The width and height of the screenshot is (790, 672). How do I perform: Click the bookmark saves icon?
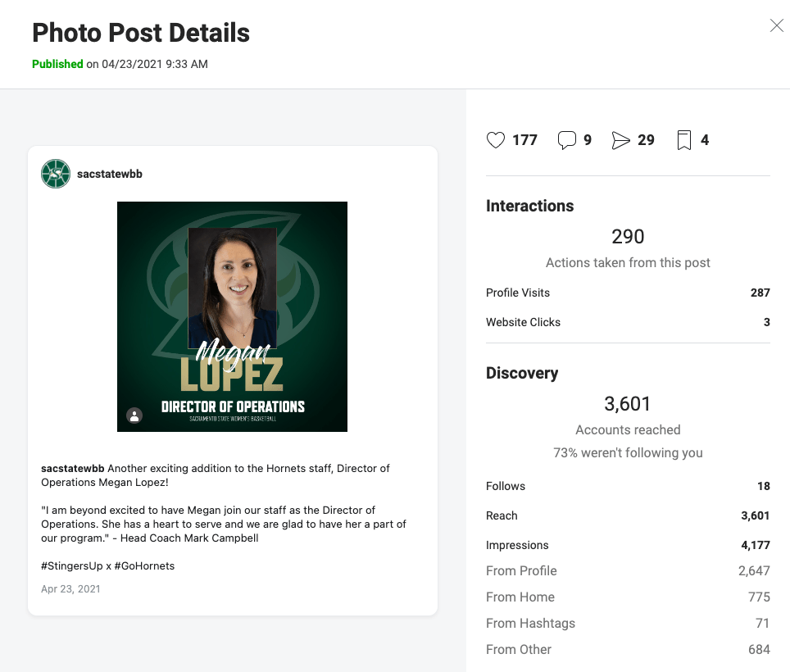(684, 141)
